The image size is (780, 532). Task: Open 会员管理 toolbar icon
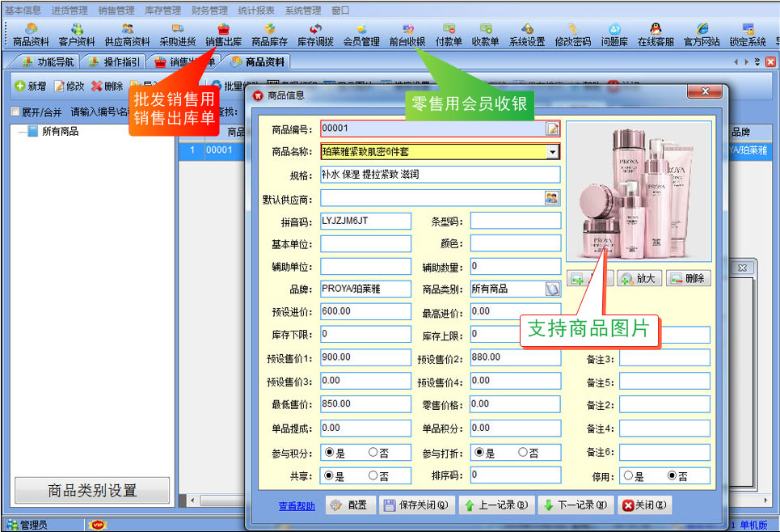point(361,35)
